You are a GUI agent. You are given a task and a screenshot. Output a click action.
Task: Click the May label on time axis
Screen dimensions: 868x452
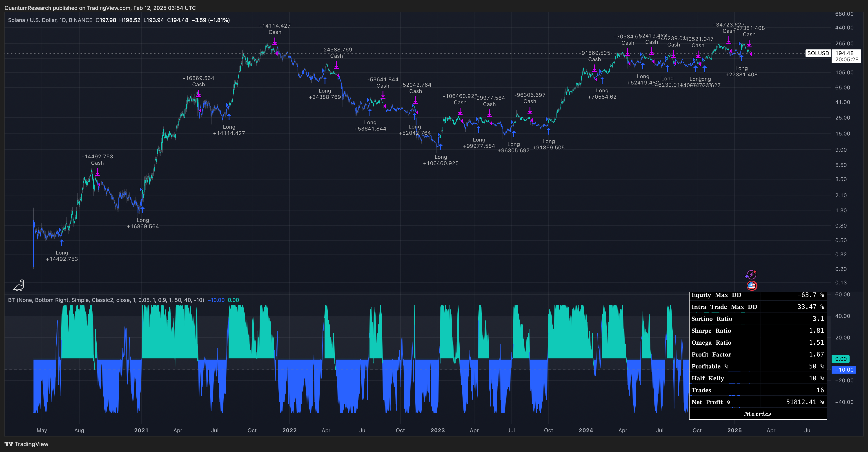tap(42, 430)
